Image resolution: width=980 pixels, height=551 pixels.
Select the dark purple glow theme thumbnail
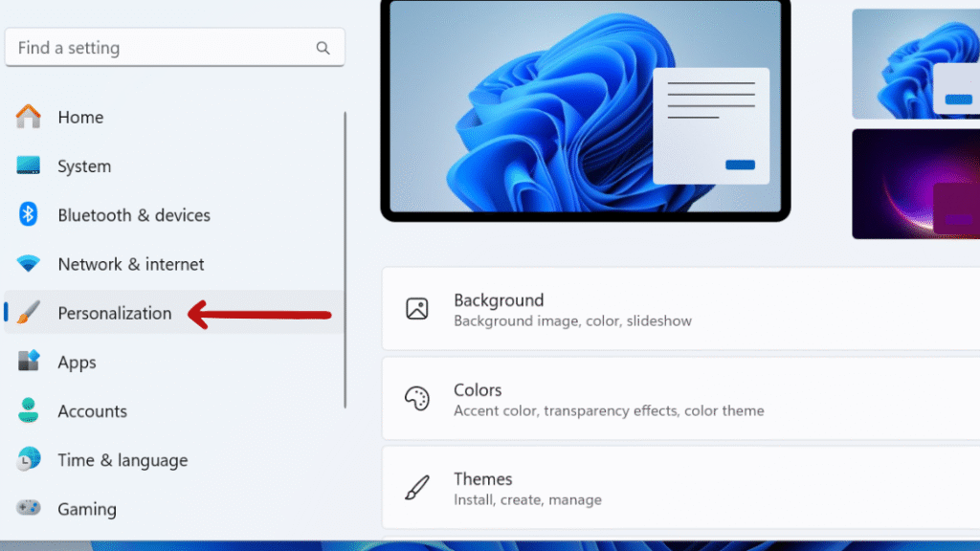[916, 184]
